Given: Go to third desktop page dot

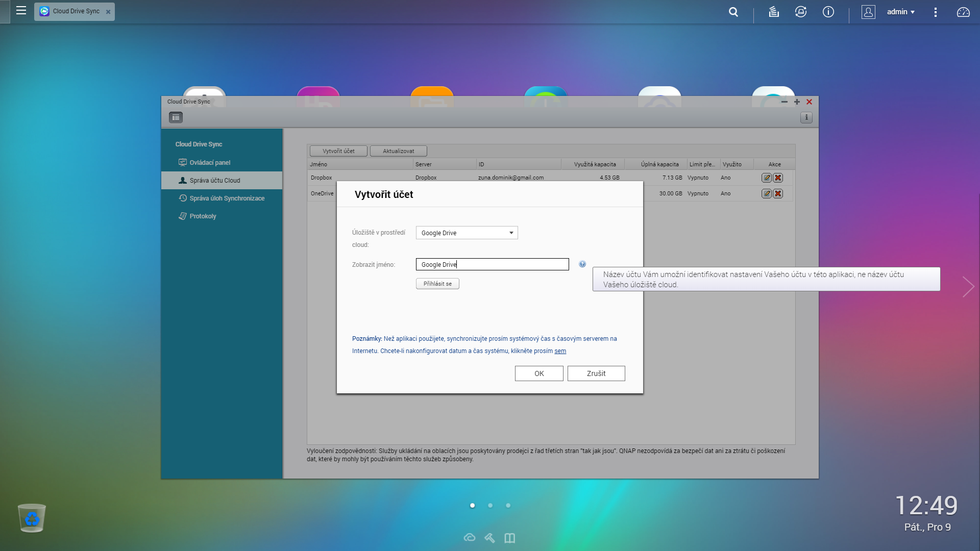Looking at the screenshot, I should [508, 506].
